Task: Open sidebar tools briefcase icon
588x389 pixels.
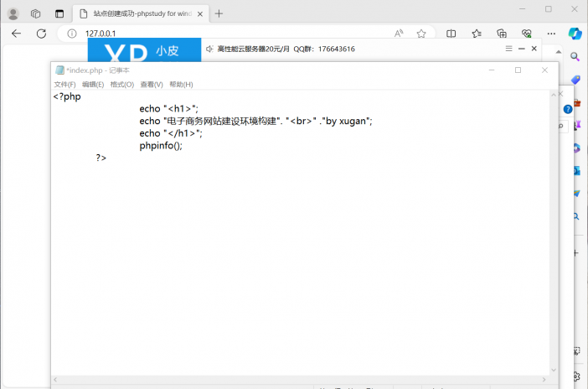Action: coord(578,102)
